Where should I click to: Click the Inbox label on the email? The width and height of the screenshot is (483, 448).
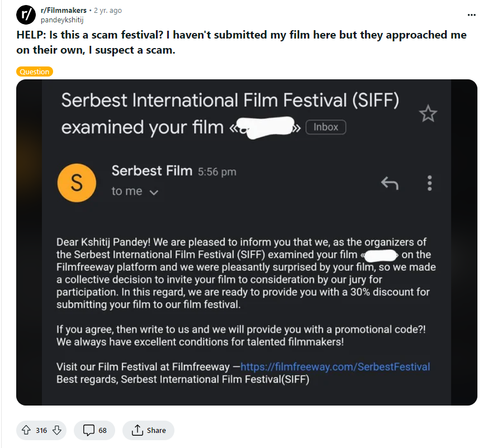point(326,127)
